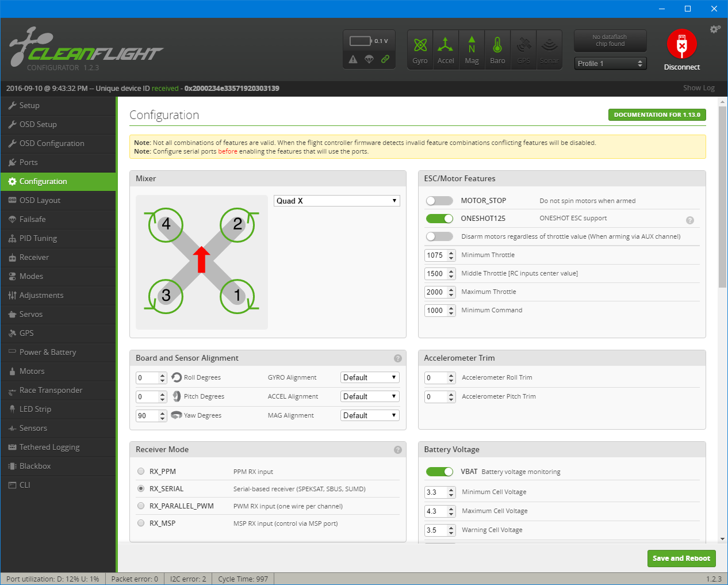
Task: Open the ACCEL Alignment dropdown
Action: (370, 396)
